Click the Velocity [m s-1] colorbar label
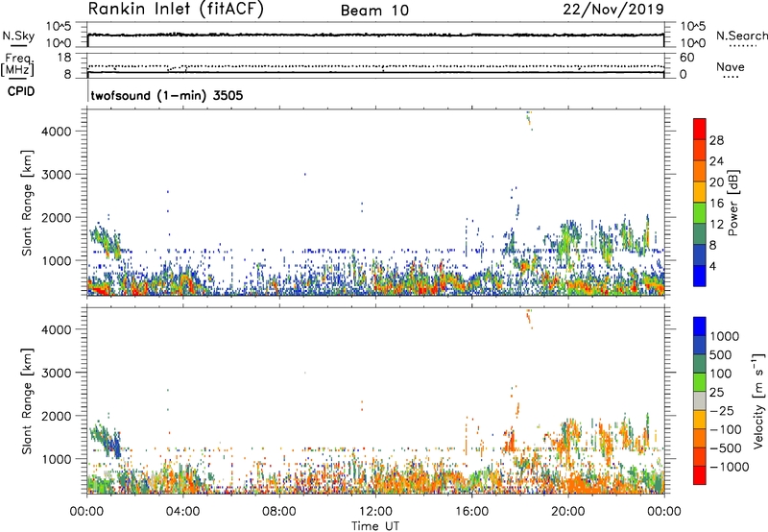Image resolution: width=768 pixels, height=532 pixels. (758, 400)
